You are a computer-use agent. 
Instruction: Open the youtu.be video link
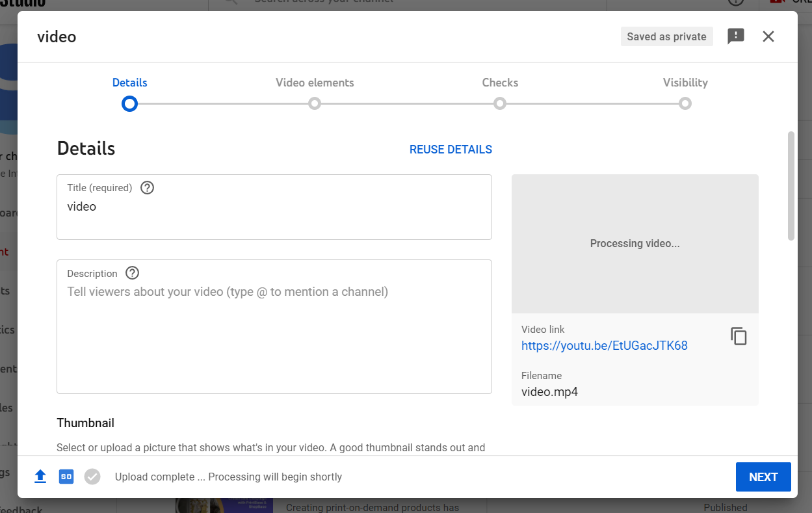point(605,346)
